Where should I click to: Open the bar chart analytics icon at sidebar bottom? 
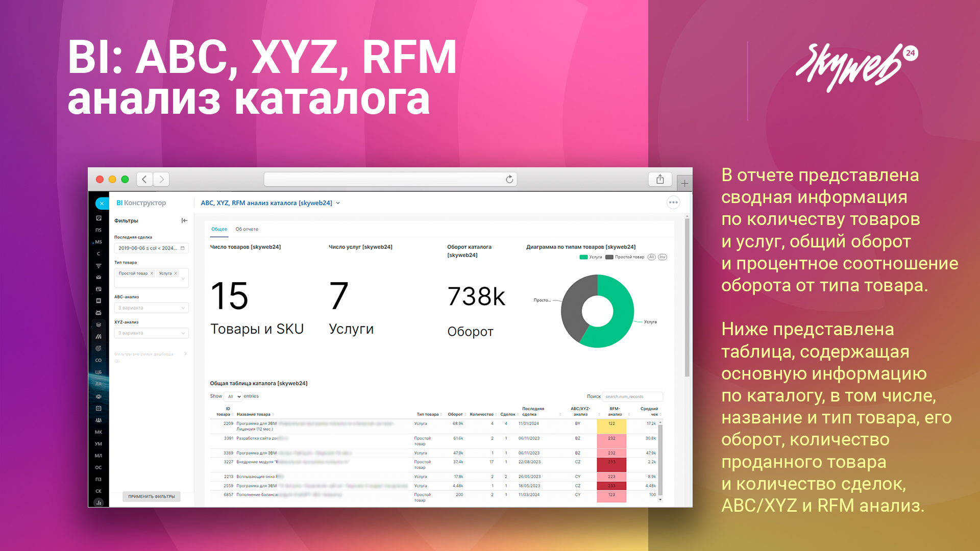point(99,503)
